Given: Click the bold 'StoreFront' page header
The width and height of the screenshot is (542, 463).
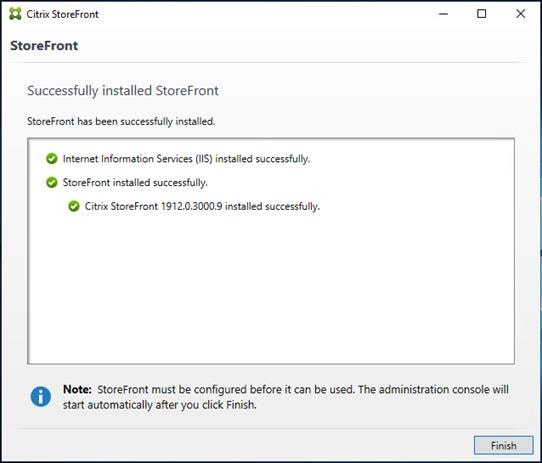Looking at the screenshot, I should click(x=44, y=46).
